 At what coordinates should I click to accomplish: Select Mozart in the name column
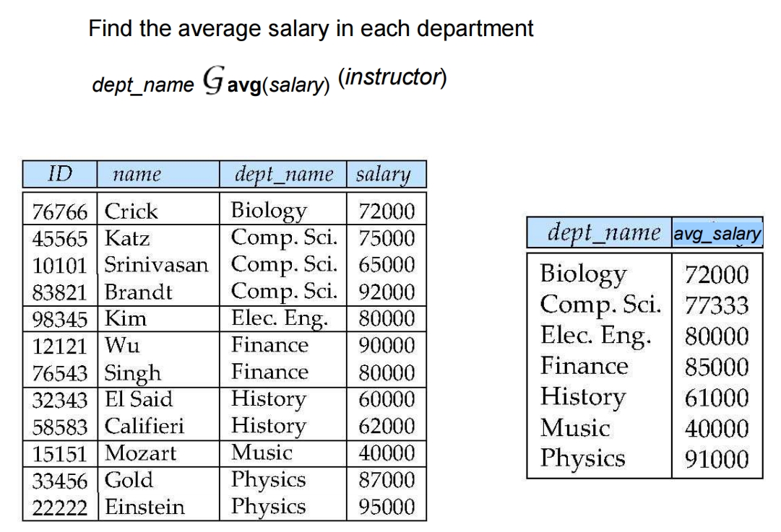[x=139, y=453]
